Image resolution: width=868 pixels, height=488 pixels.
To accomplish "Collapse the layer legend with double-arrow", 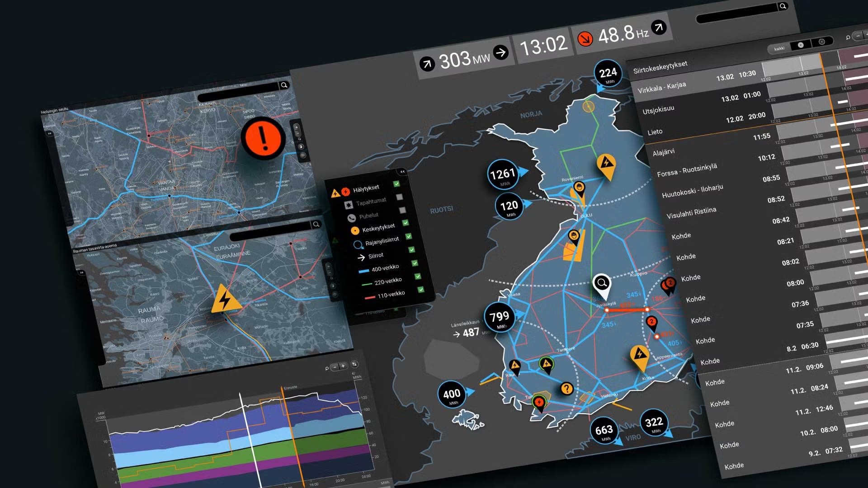I will [x=402, y=172].
